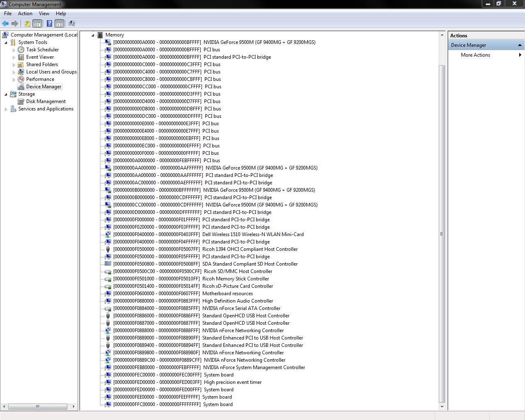Select System board FEC00000 row

(173, 375)
